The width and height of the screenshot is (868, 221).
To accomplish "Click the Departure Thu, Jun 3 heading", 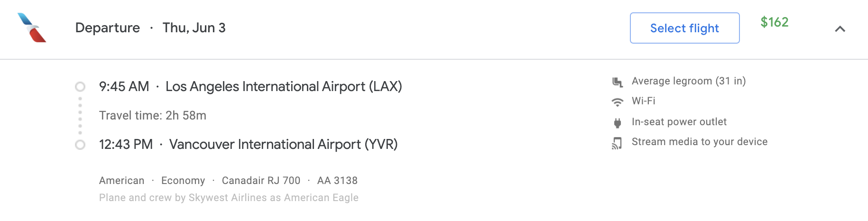I will pos(150,28).
